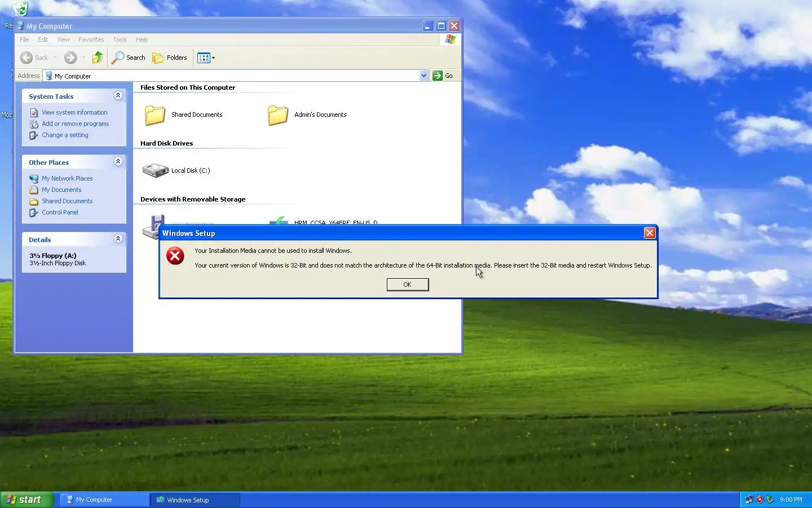The height and width of the screenshot is (508, 812).
Task: Open the View menu in My Computer
Action: tap(63, 40)
